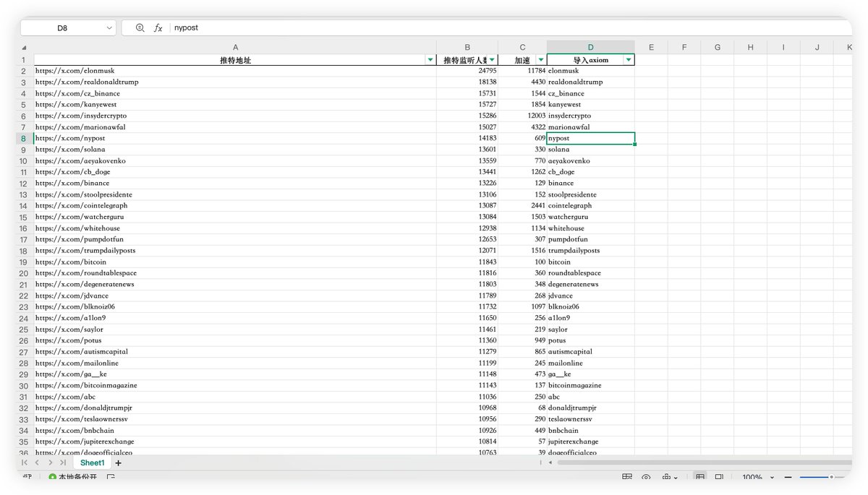Open the Name Box dropdown arrow
The width and height of the screenshot is (868, 495).
pos(109,27)
